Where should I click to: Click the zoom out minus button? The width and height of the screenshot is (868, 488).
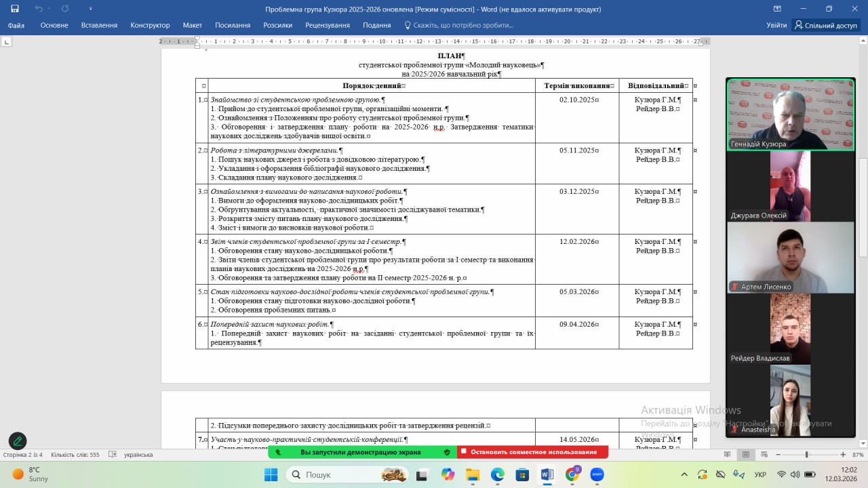coord(778,455)
